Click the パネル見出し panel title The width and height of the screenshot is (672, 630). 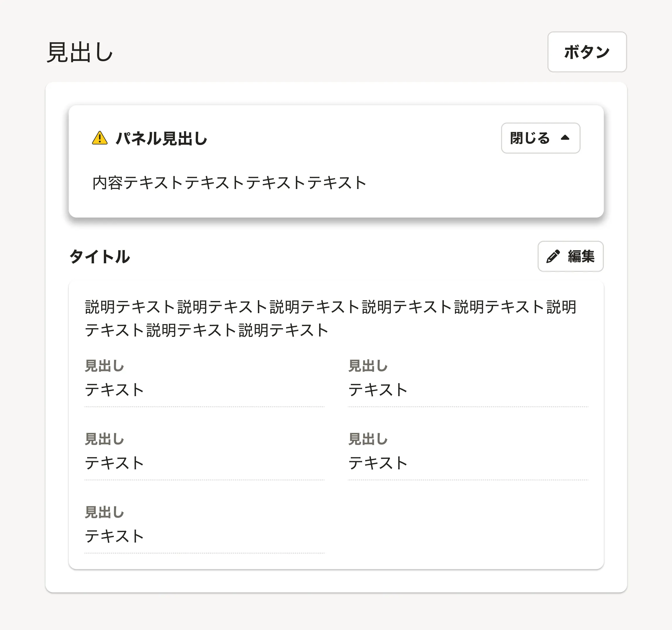point(161,139)
